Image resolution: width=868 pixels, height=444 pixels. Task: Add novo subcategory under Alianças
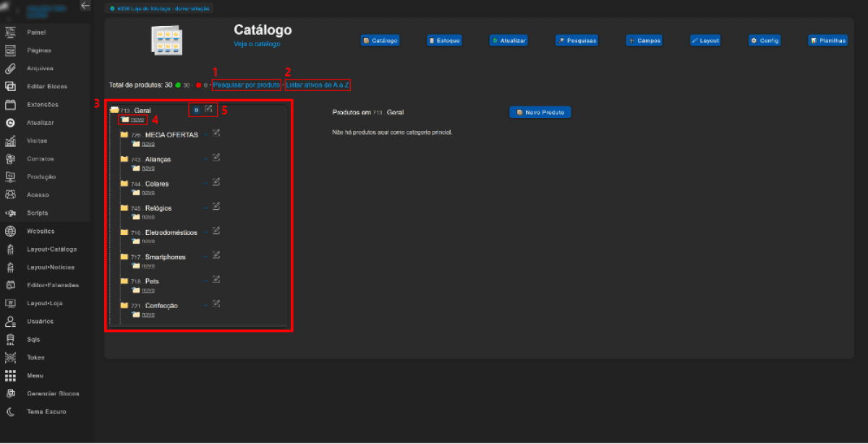pyautogui.click(x=148, y=168)
